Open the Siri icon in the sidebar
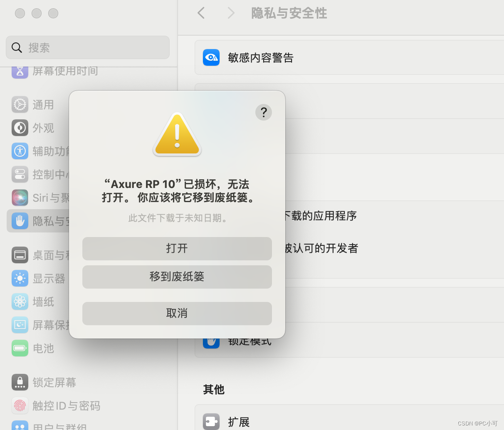Screen dimensions: 504x430 click(20, 198)
